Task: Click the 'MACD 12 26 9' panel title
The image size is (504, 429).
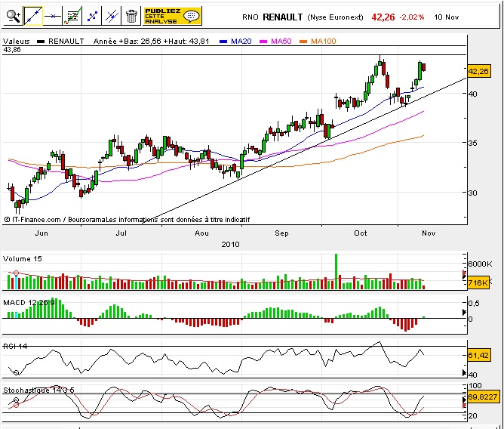Action: 29,303
